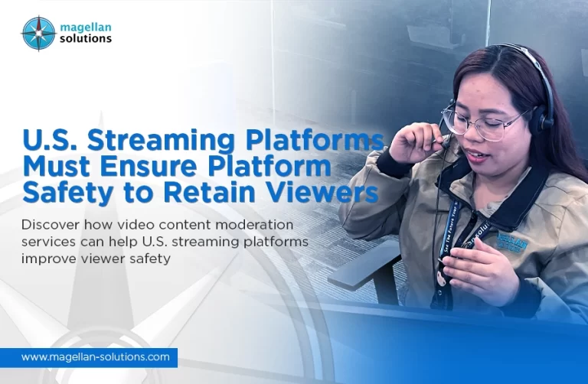Click the blue gradient strip at bottom right

pos(459,360)
